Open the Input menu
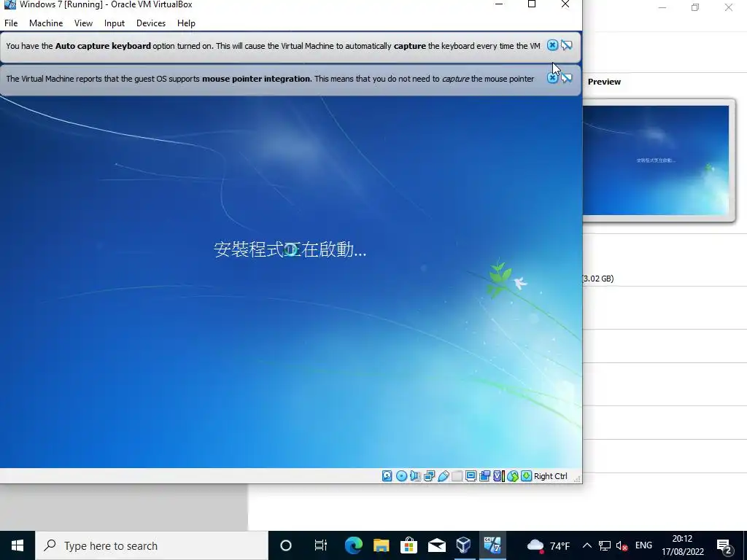 tap(115, 23)
